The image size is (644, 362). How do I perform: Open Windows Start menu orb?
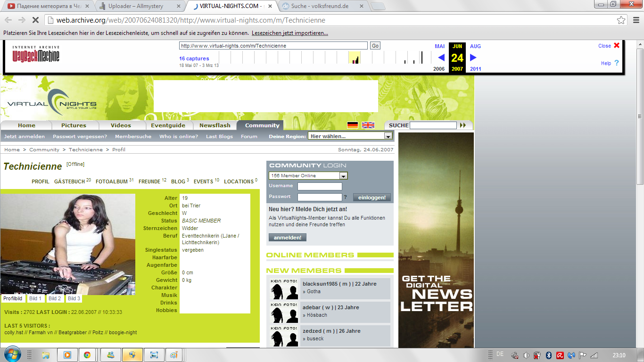point(13,354)
